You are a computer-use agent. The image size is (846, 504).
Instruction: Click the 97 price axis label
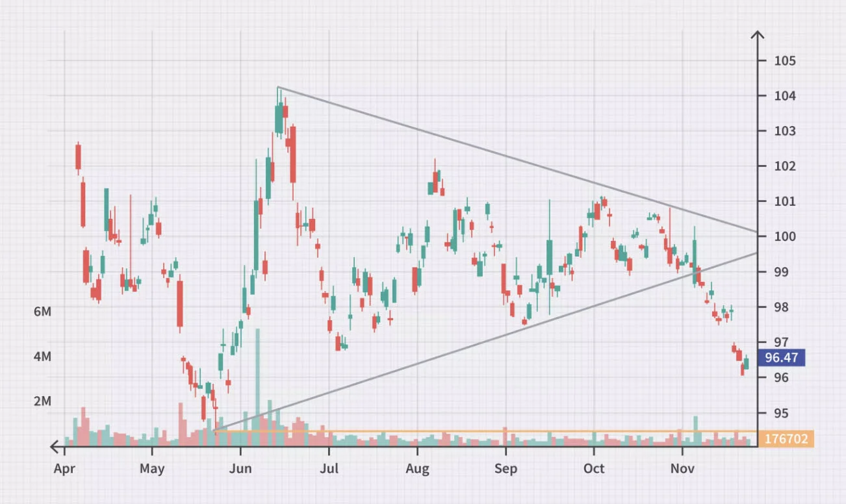782,342
